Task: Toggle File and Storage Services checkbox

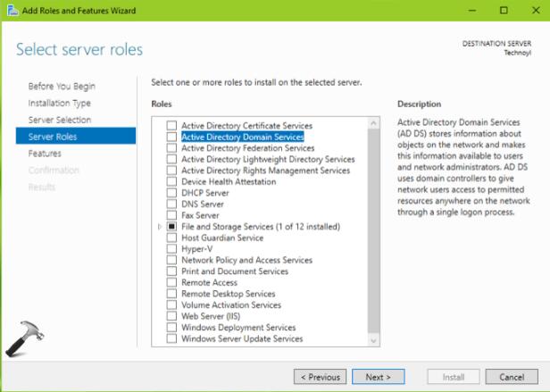Action: (x=171, y=227)
